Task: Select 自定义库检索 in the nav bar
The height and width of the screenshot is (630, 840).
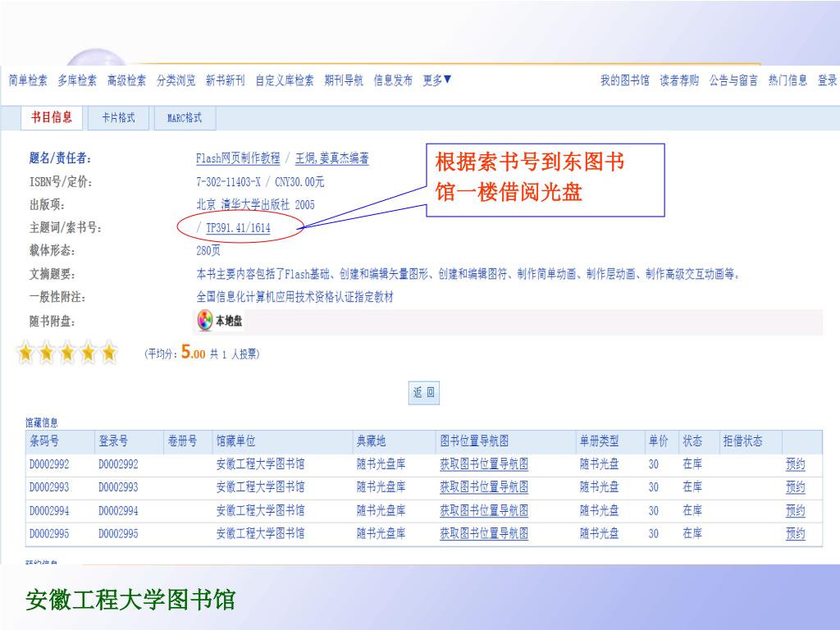Action: tap(285, 80)
